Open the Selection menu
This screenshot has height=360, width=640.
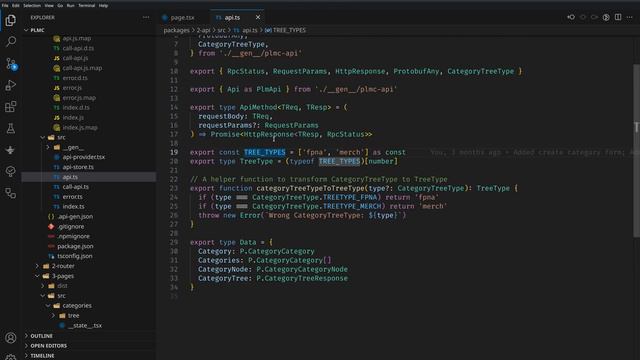coord(32,5)
